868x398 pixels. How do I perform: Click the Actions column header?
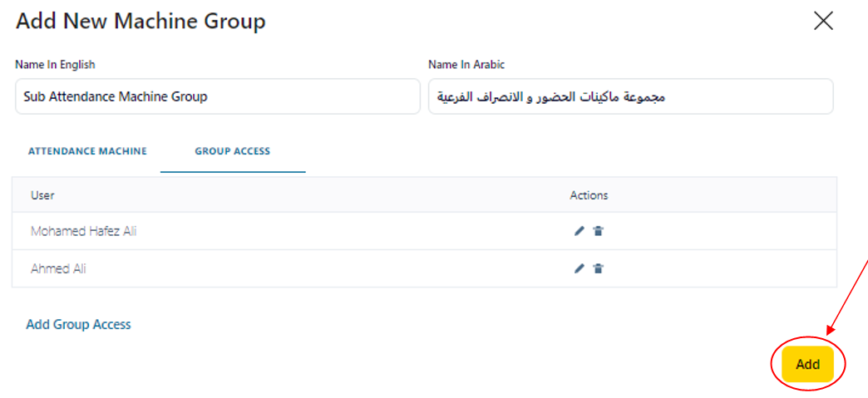click(x=589, y=195)
